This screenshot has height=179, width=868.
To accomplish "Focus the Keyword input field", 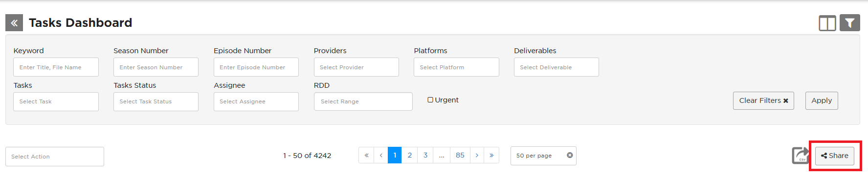I will 56,67.
